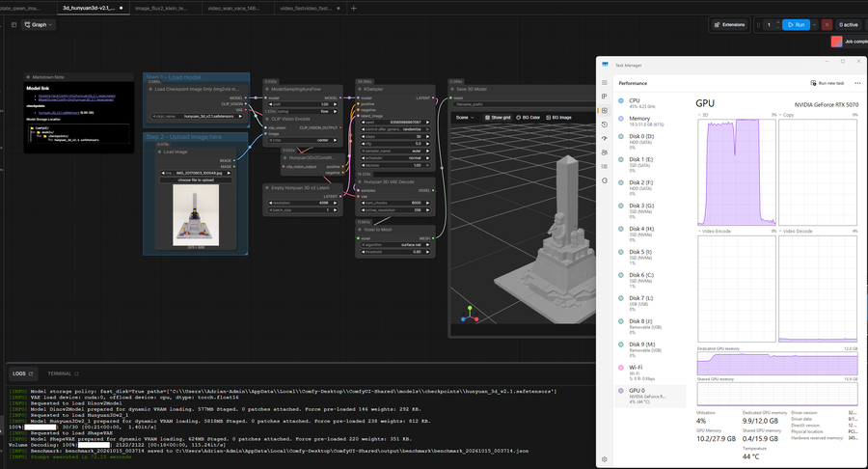The image size is (868, 469).
Task: Open Users page in Task Manager sidebar
Action: pos(605,152)
